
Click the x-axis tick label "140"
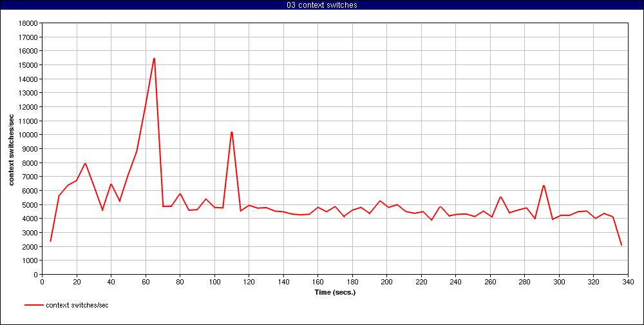tap(283, 282)
